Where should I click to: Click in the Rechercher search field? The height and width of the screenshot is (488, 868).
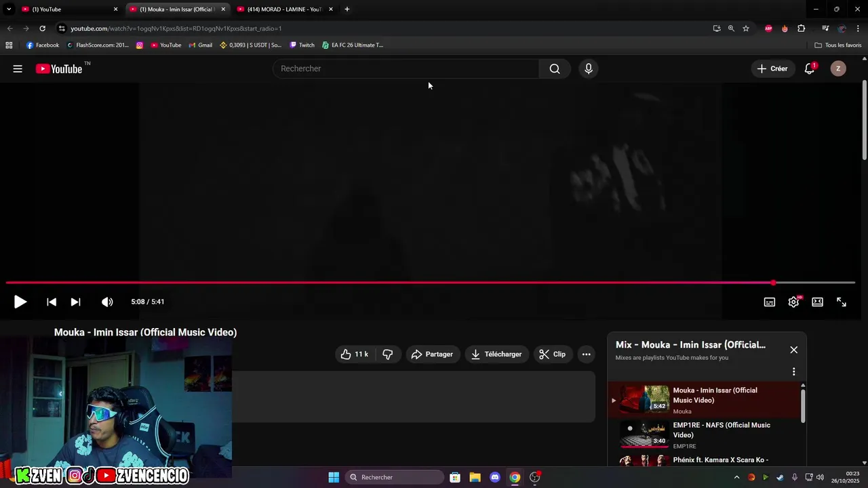tap(406, 68)
